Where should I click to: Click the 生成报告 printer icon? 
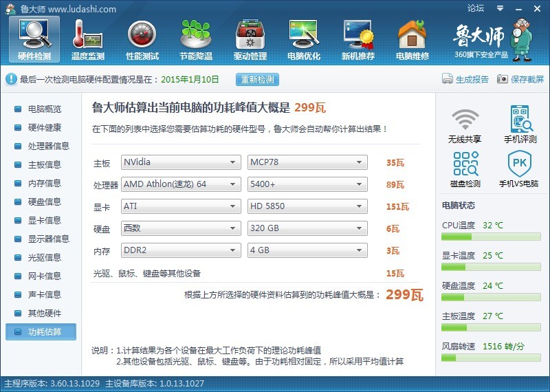point(448,79)
